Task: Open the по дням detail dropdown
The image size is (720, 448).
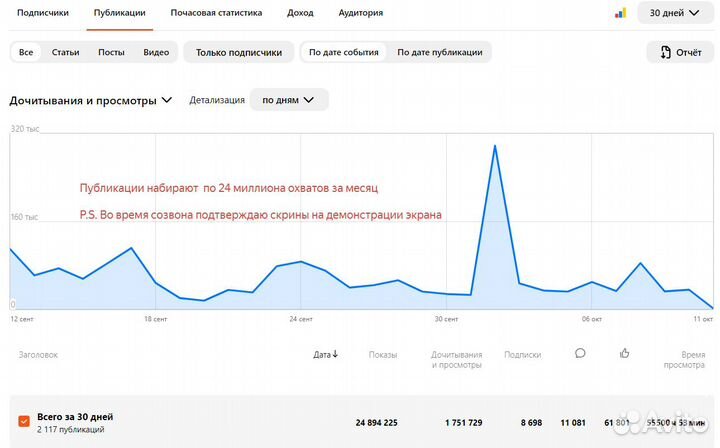Action: 288,100
